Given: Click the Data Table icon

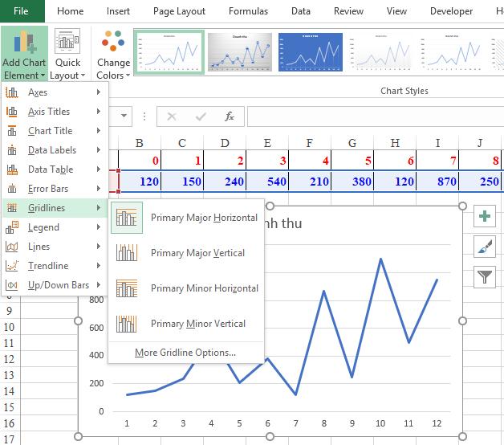Looking at the screenshot, I should coord(12,169).
